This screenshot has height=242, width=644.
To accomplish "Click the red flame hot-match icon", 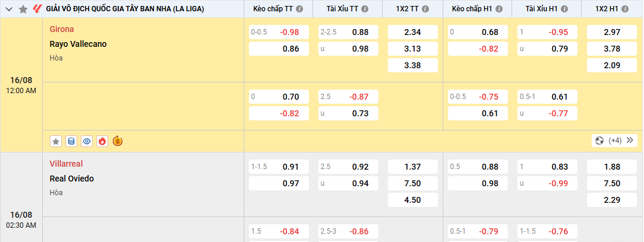I will [102, 142].
